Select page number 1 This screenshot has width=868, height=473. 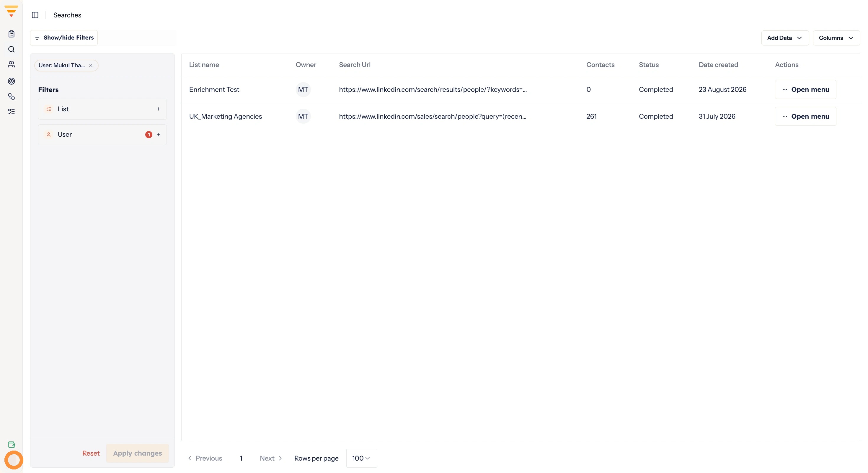pyautogui.click(x=241, y=458)
